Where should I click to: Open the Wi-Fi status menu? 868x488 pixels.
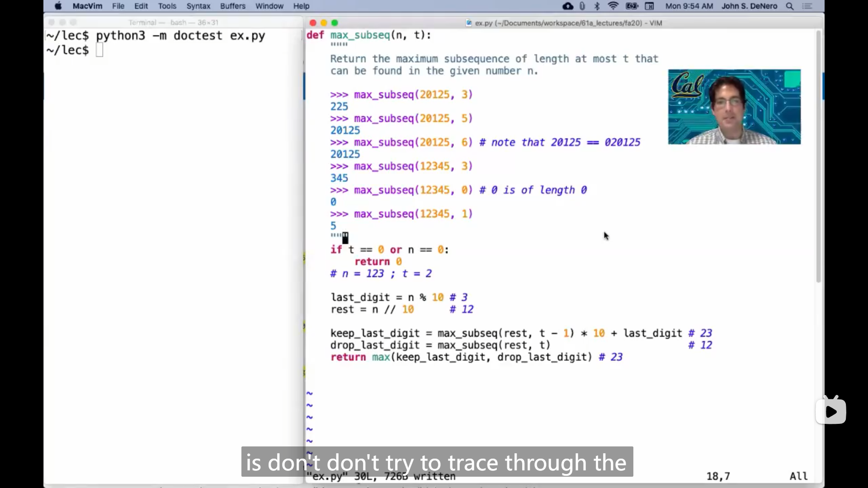point(613,6)
